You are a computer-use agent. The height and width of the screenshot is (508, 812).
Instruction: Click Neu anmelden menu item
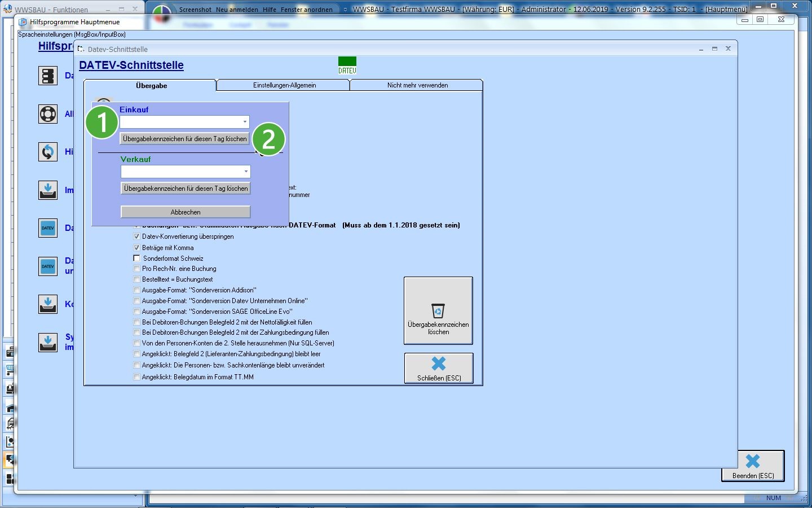(x=237, y=10)
